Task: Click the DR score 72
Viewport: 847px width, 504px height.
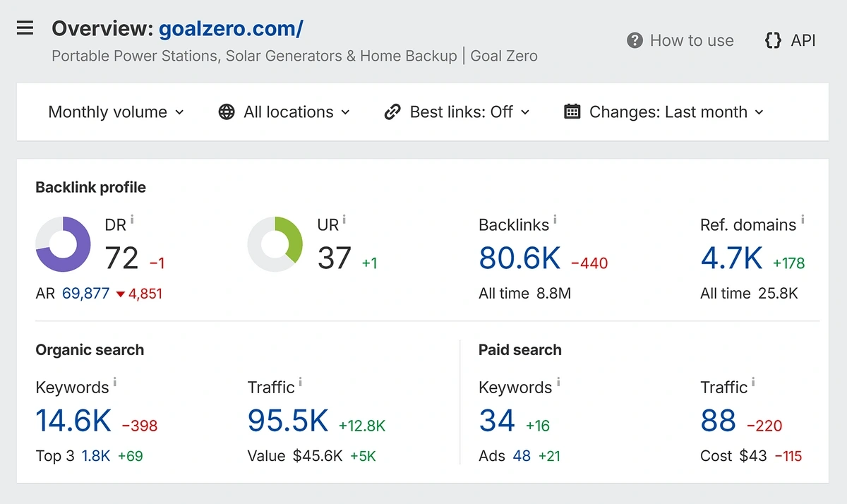Action: click(x=122, y=258)
